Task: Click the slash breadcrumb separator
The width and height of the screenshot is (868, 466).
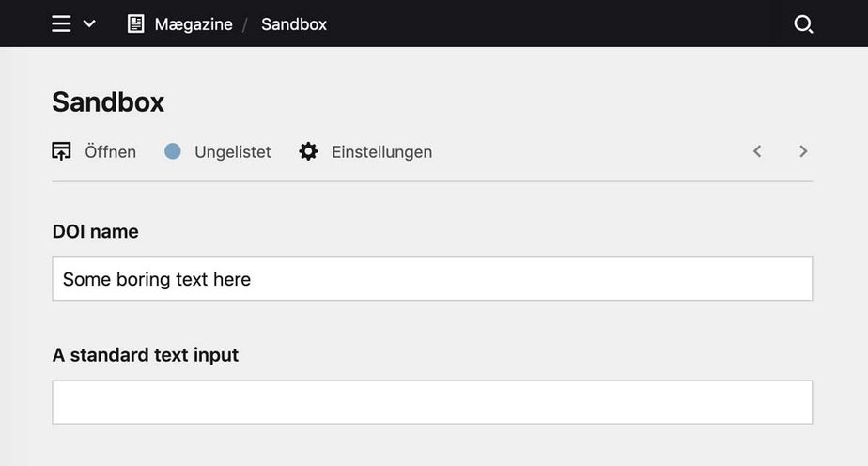Action: tap(246, 24)
